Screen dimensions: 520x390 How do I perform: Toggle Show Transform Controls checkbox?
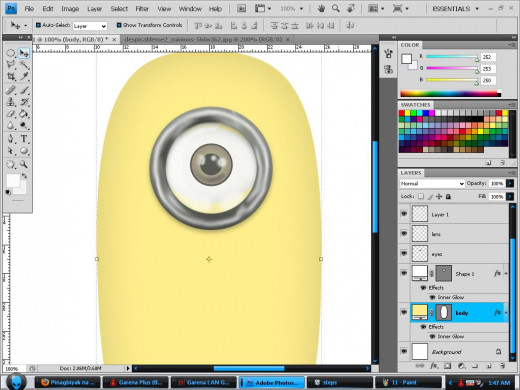(x=119, y=25)
